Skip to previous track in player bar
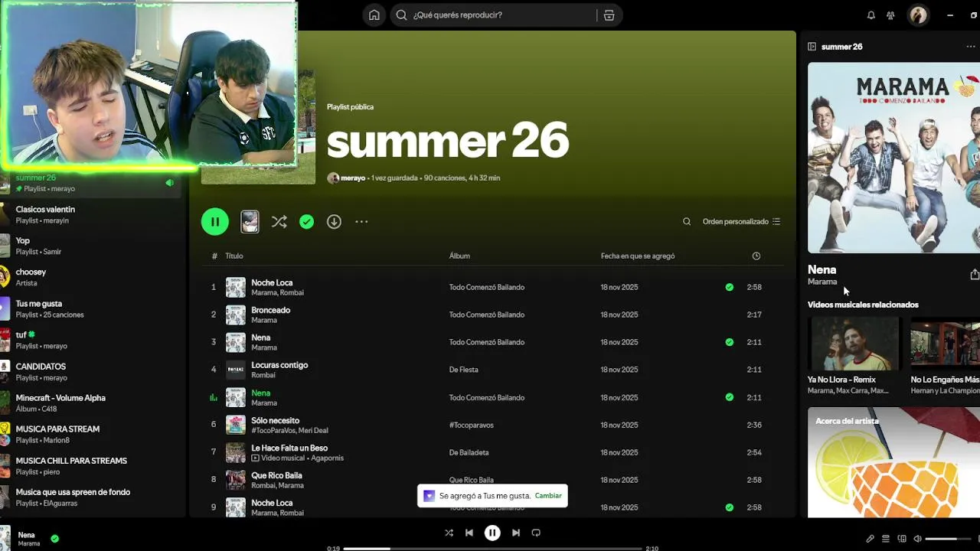This screenshot has width=980, height=551. point(469,533)
